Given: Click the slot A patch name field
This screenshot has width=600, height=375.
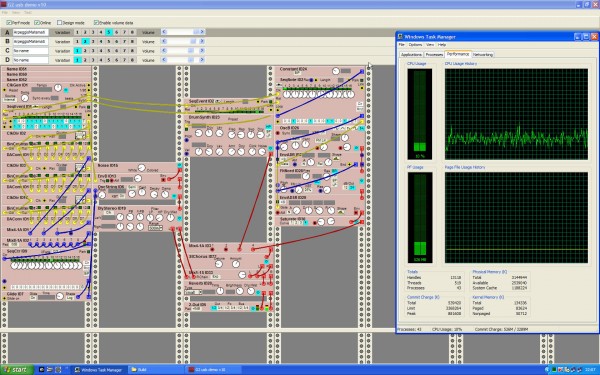Looking at the screenshot, I should click(31, 33).
